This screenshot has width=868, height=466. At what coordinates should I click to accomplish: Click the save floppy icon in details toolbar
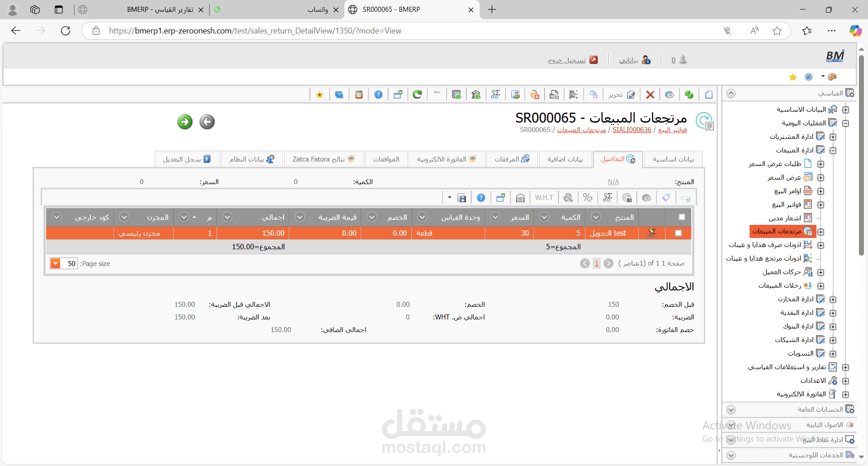(462, 198)
